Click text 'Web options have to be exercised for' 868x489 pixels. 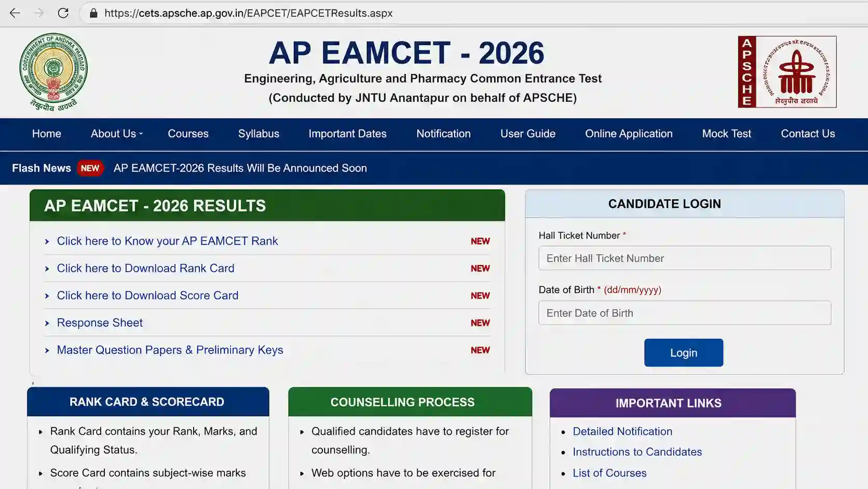(x=403, y=473)
